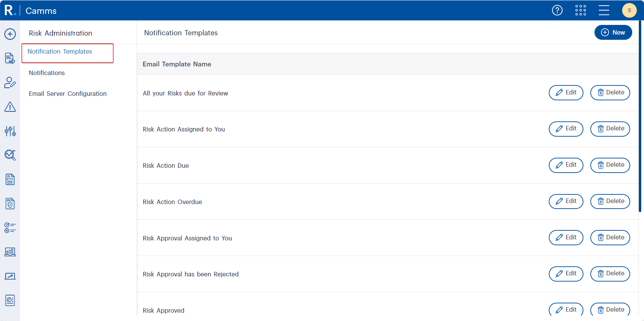Image resolution: width=644 pixels, height=321 pixels.
Task: Click 'Risk Action Assigned to You' text
Action: tap(184, 129)
